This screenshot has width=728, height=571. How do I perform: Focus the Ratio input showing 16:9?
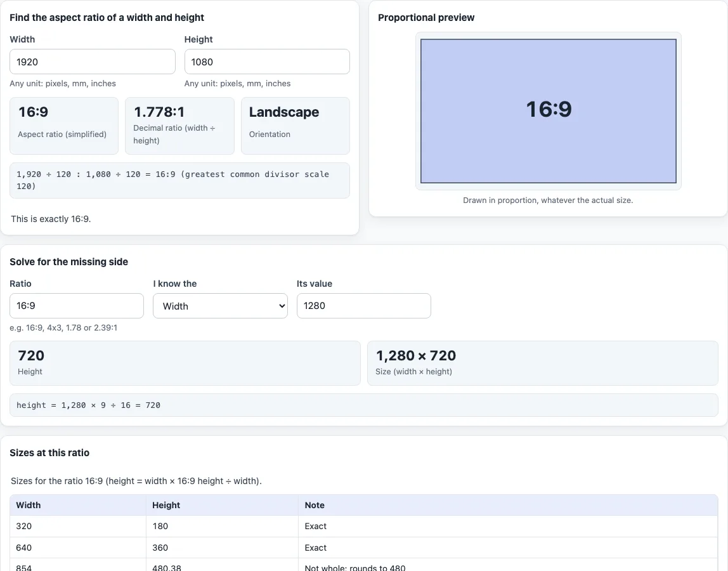pos(77,306)
